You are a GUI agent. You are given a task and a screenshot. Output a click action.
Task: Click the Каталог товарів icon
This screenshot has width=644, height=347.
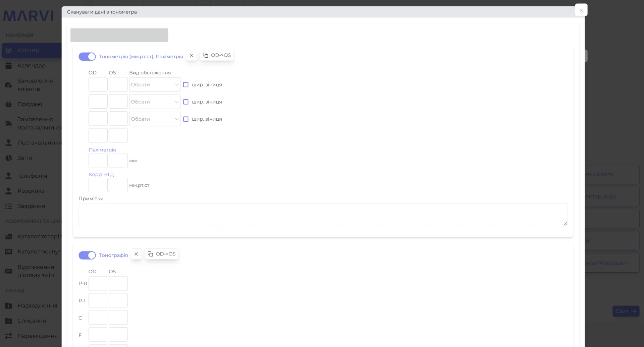coord(9,236)
